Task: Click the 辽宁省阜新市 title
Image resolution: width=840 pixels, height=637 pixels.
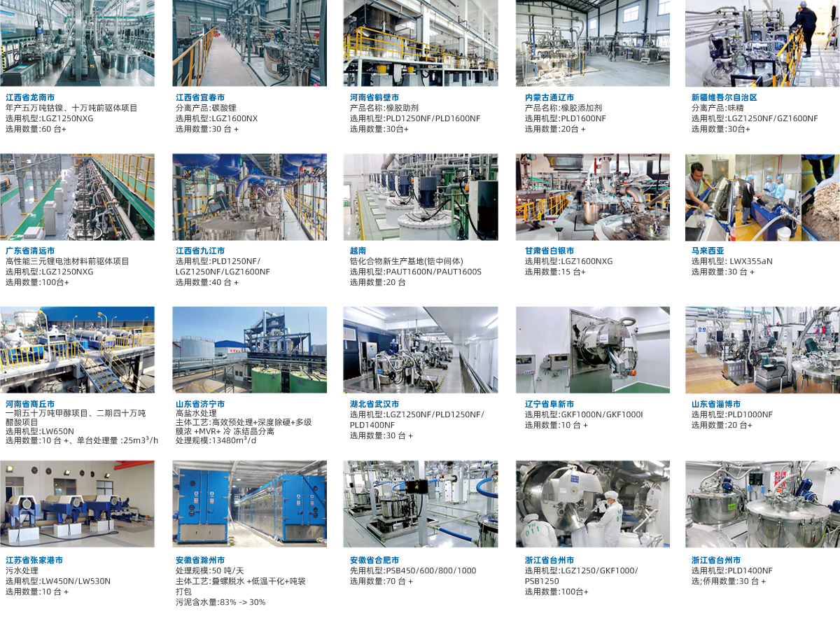Action: [549, 404]
